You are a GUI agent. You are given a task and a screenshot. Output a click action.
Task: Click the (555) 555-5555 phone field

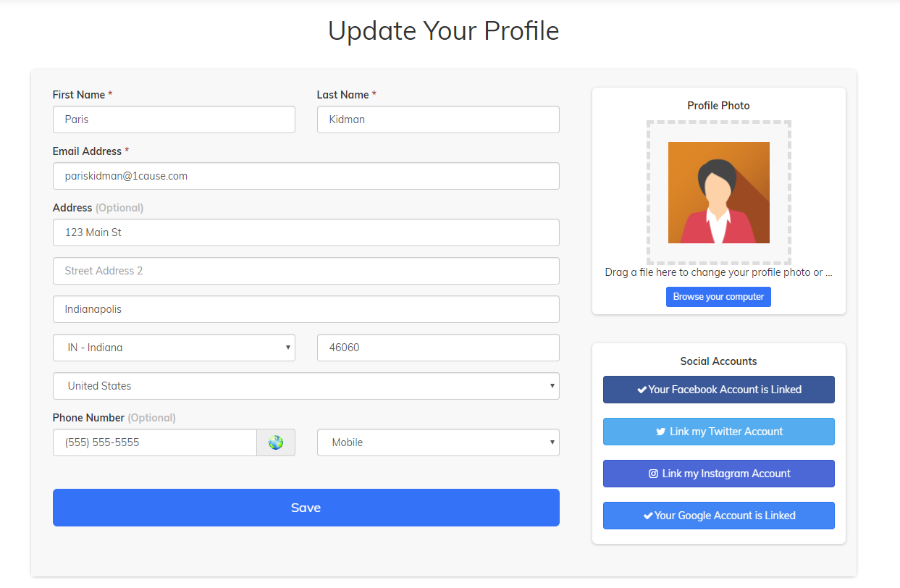[x=155, y=442]
